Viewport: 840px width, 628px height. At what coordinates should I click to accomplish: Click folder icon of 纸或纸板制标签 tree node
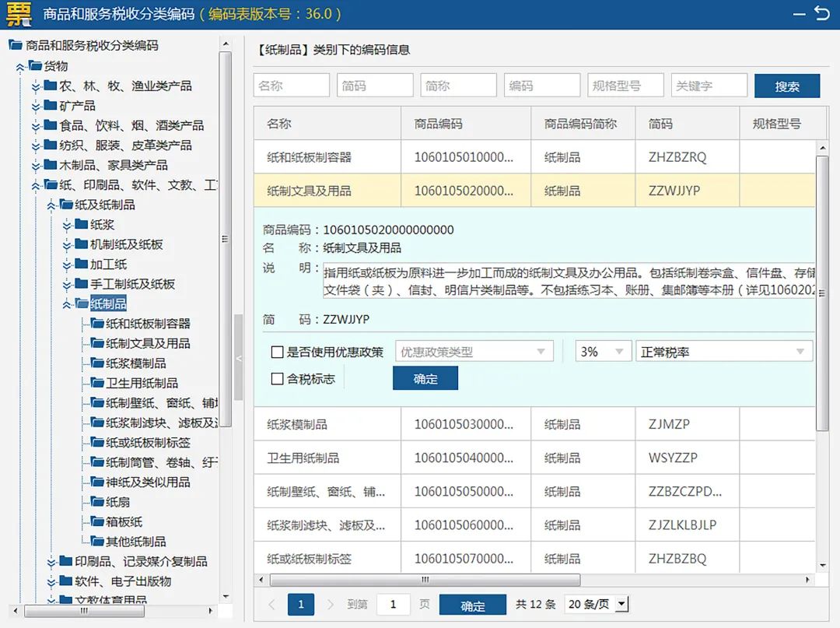[97, 442]
